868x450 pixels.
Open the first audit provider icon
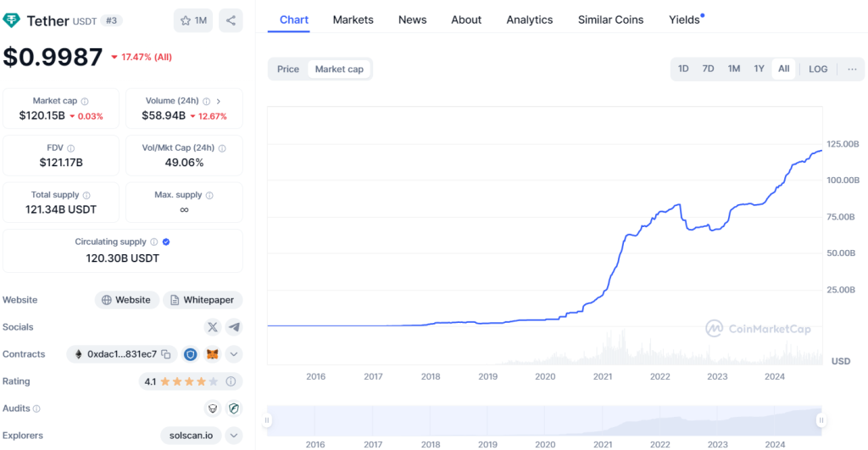213,408
